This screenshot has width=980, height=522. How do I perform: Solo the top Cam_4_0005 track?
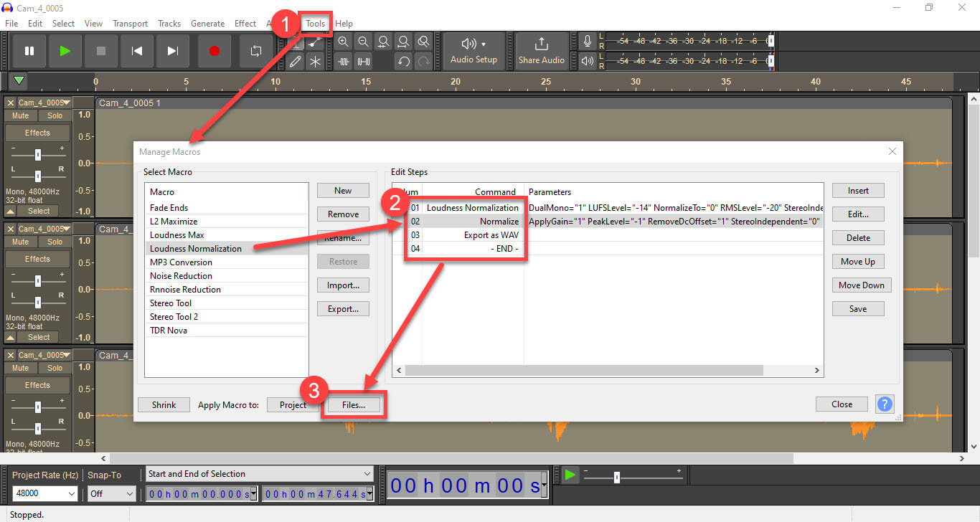[x=55, y=115]
